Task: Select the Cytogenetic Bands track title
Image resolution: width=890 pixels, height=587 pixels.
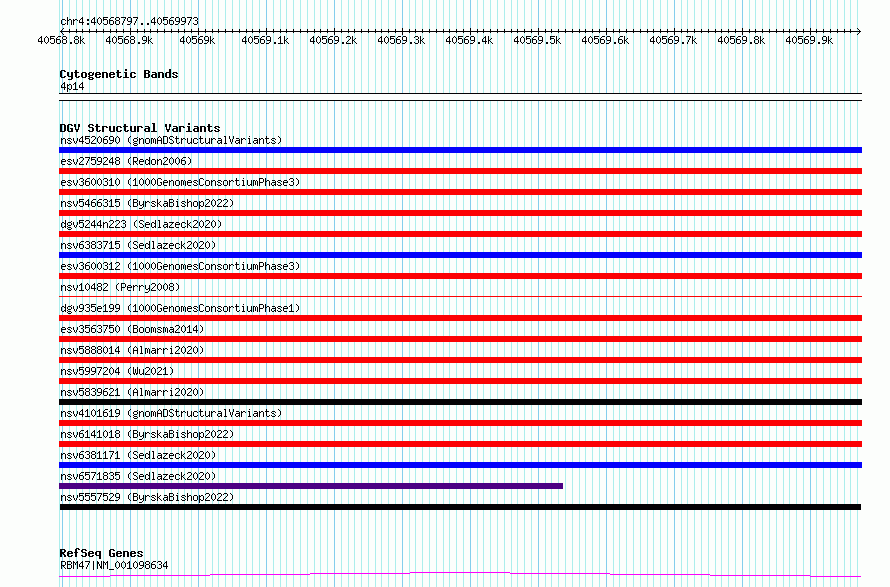Action: (119, 74)
